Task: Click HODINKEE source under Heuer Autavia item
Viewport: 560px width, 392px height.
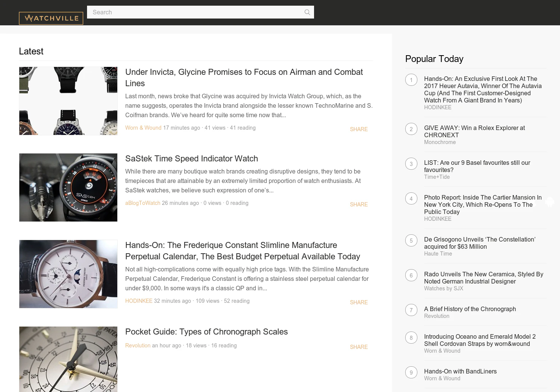Action: [438, 107]
